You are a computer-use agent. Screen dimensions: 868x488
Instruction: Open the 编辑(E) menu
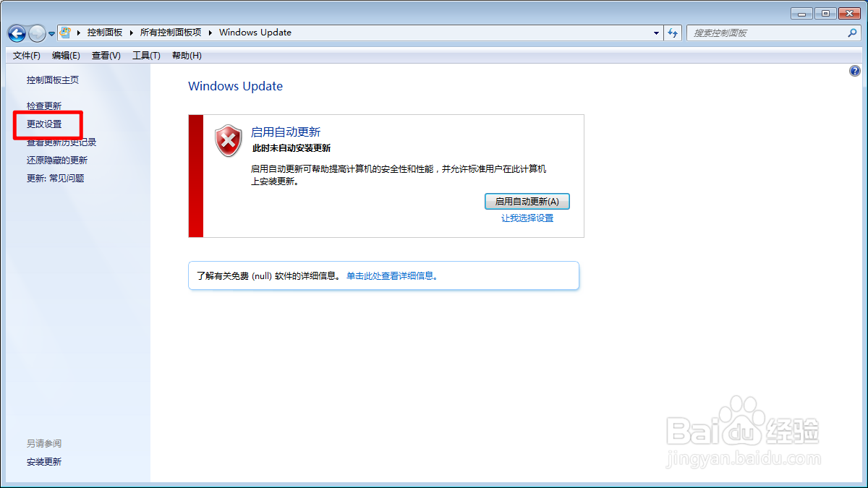click(x=66, y=56)
